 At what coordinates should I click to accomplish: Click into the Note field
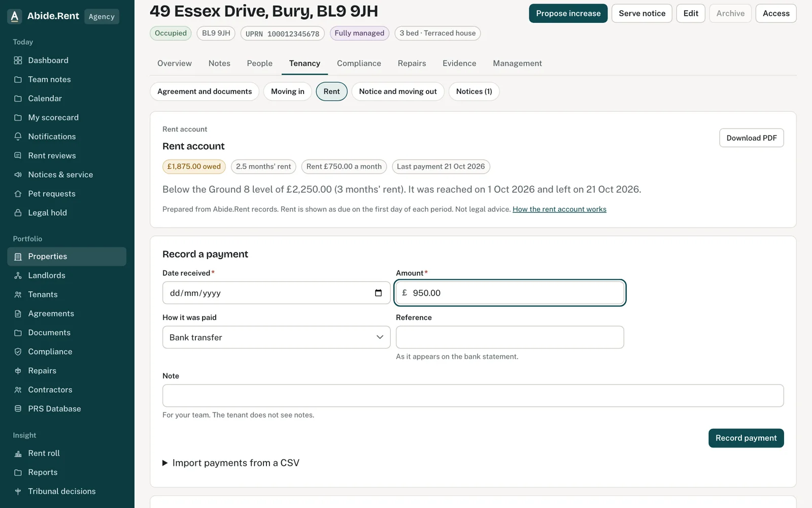pyautogui.click(x=473, y=396)
